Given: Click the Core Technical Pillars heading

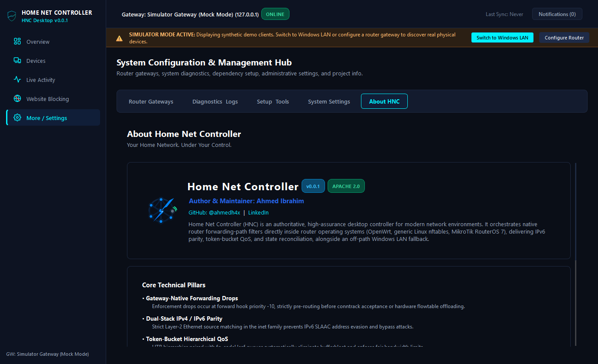Looking at the screenshot, I should pos(174,285).
